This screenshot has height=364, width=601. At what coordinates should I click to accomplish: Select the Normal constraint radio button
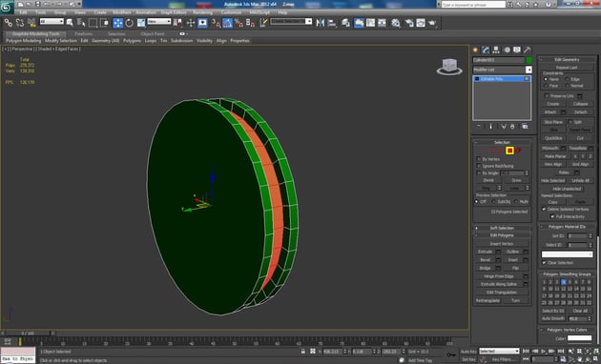point(568,86)
